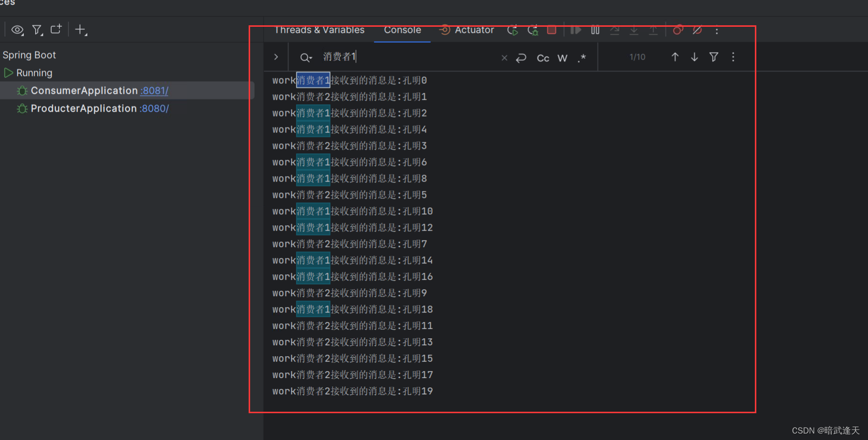This screenshot has width=868, height=440.
Task: Toggle match case Cc option
Action: pyautogui.click(x=543, y=58)
